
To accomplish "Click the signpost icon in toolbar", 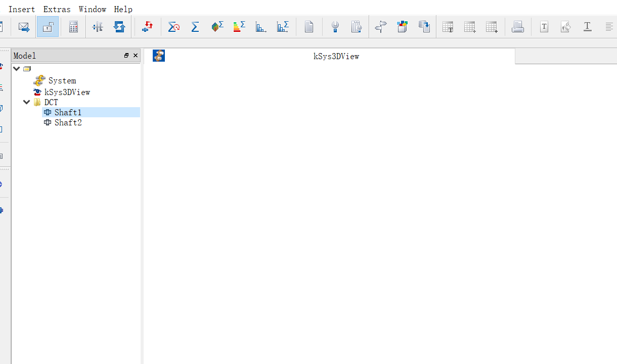I will 380,27.
